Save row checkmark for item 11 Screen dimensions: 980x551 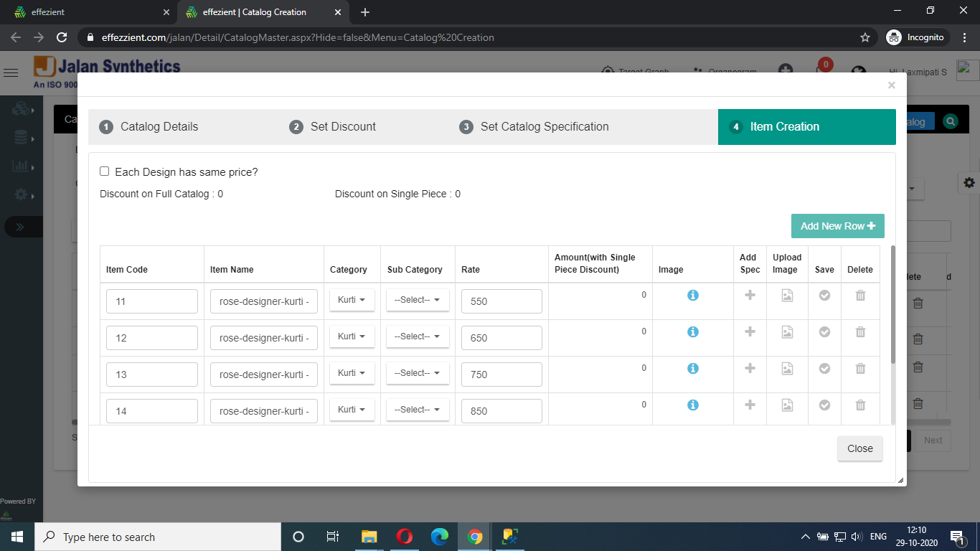coord(824,296)
